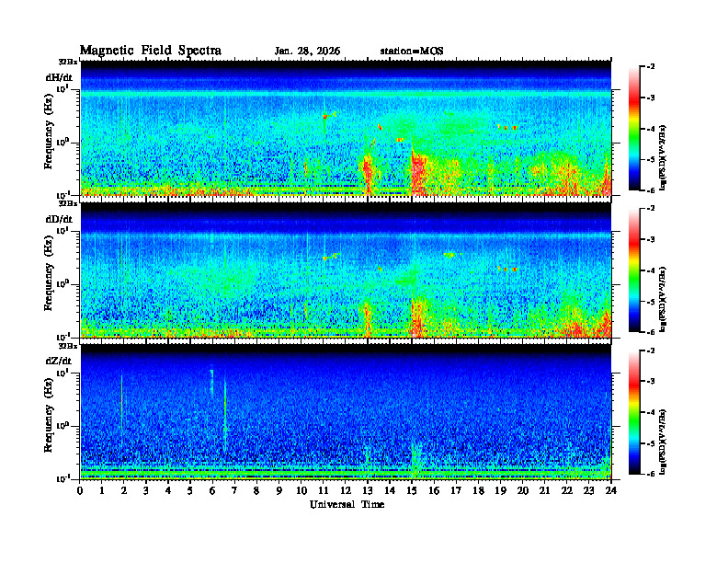
Task: Click the color bar beside dD/dt panel
Action: click(634, 270)
